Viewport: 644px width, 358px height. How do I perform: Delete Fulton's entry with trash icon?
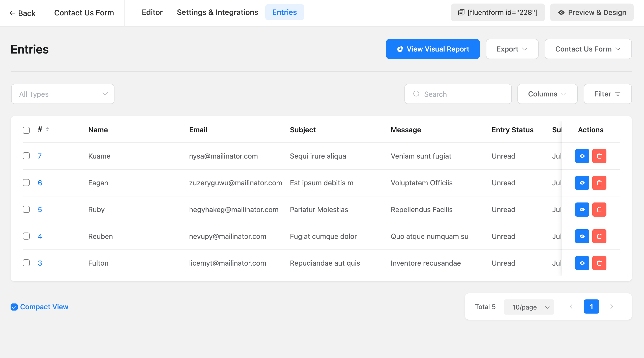pyautogui.click(x=599, y=263)
